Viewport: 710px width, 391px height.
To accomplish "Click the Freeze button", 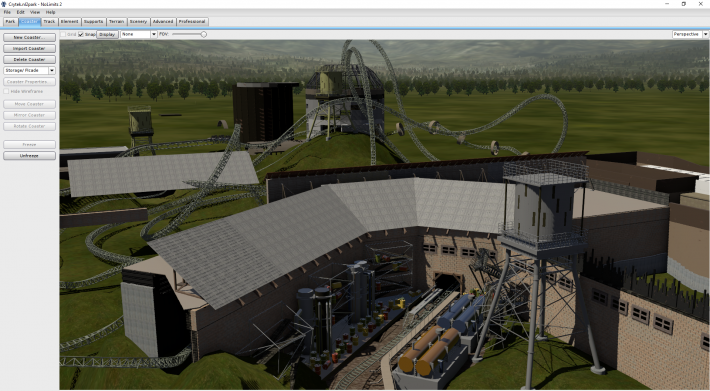I will [x=29, y=144].
